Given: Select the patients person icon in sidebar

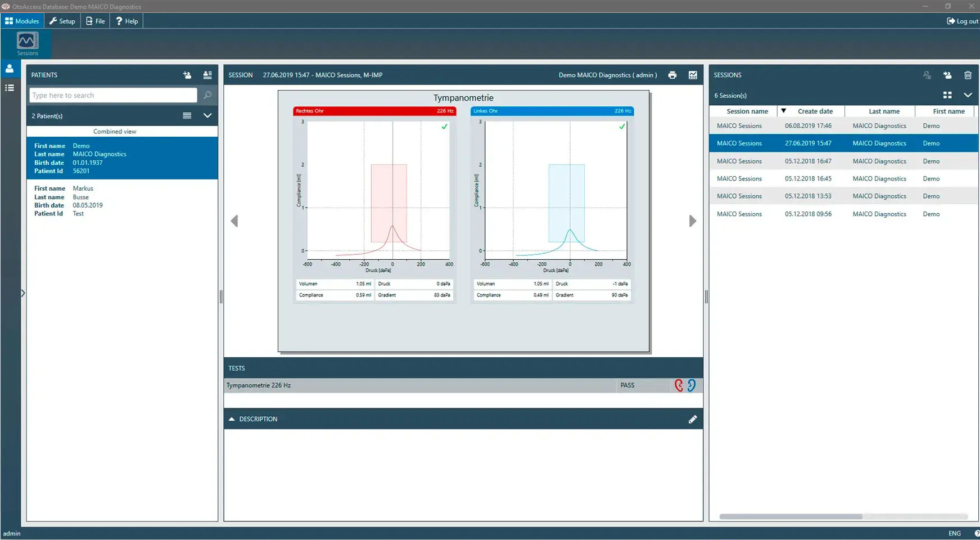Looking at the screenshot, I should (x=10, y=69).
